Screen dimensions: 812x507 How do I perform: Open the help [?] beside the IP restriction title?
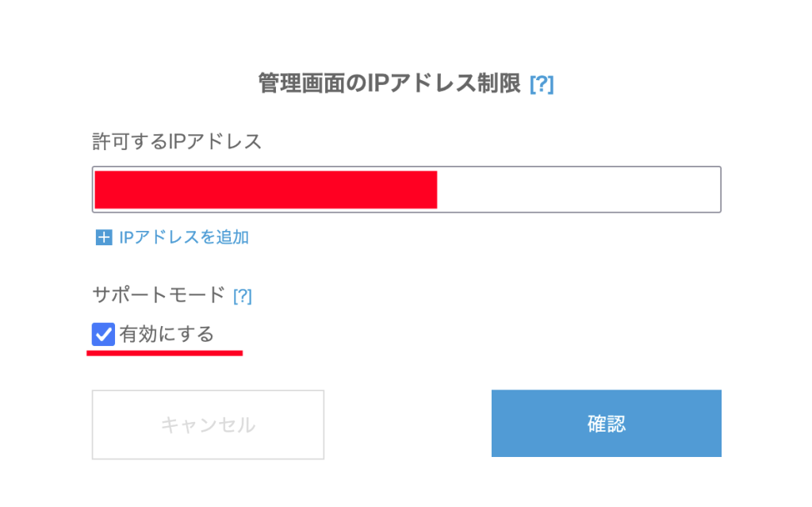pyautogui.click(x=542, y=84)
